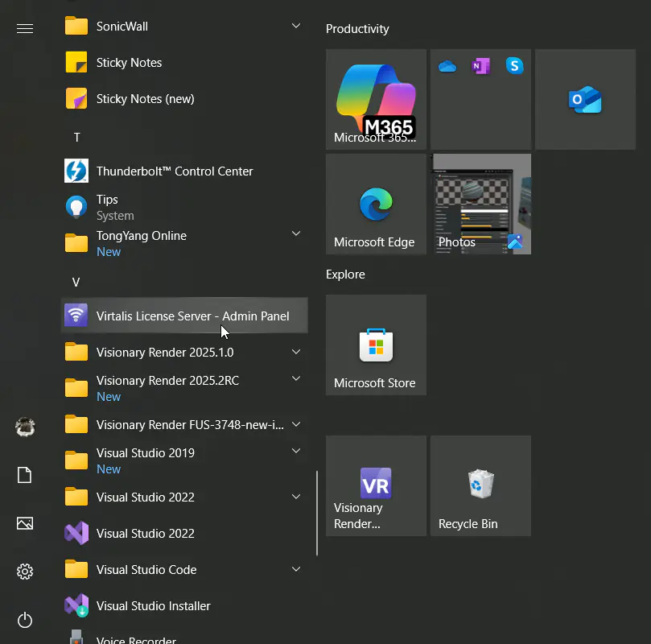The width and height of the screenshot is (651, 644).
Task: Open Visionary Render 2025.1.0 folder icon
Action: 76,352
